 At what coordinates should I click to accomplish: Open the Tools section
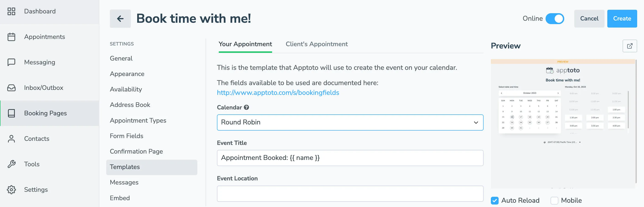coord(32,164)
